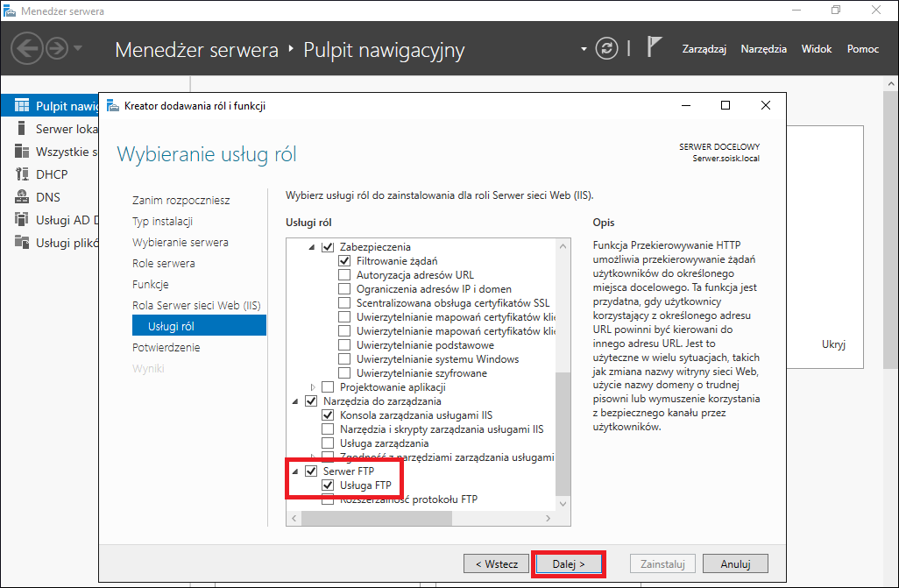
Task: Select the DNS sidebar icon
Action: coord(22,197)
